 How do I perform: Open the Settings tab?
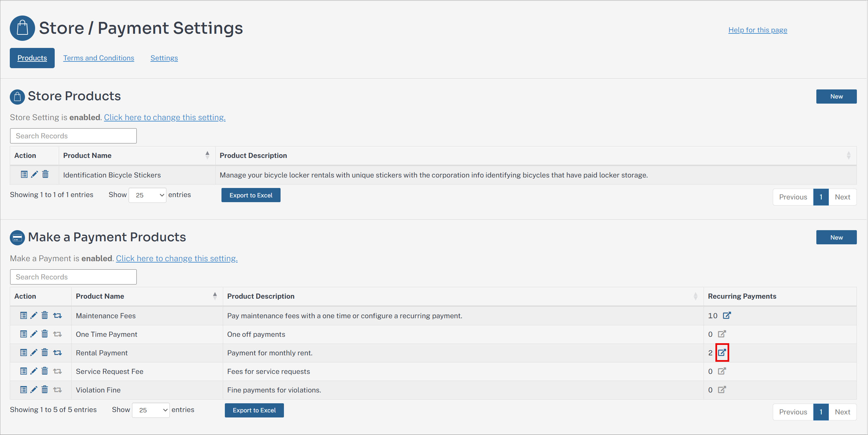[x=164, y=58]
